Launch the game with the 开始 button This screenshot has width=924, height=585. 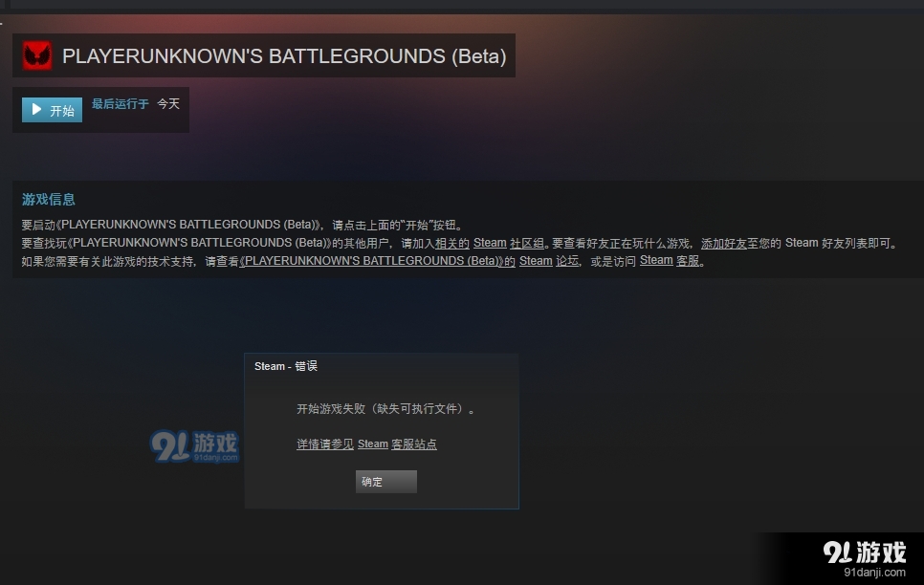point(52,110)
